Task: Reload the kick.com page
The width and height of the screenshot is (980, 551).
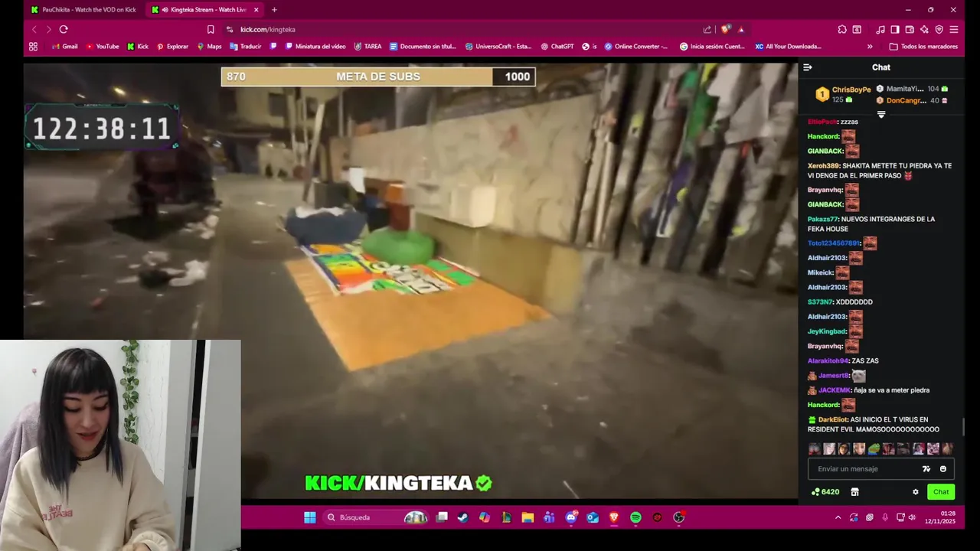Action: [x=64, y=29]
